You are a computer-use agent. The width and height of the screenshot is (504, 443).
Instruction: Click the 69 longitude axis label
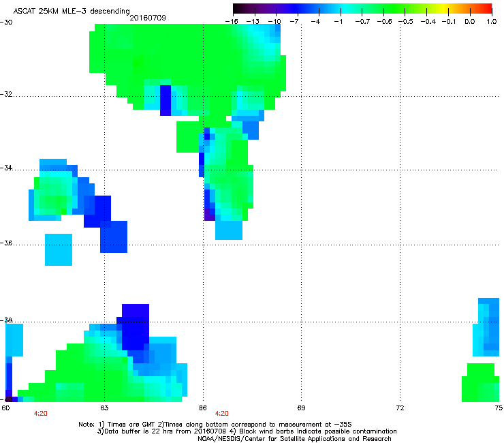coord(301,408)
